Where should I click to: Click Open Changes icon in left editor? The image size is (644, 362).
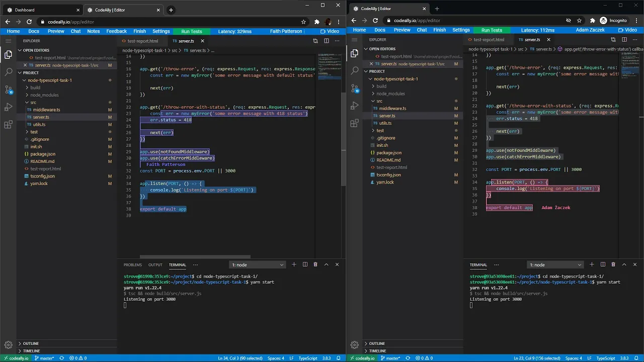point(315,41)
